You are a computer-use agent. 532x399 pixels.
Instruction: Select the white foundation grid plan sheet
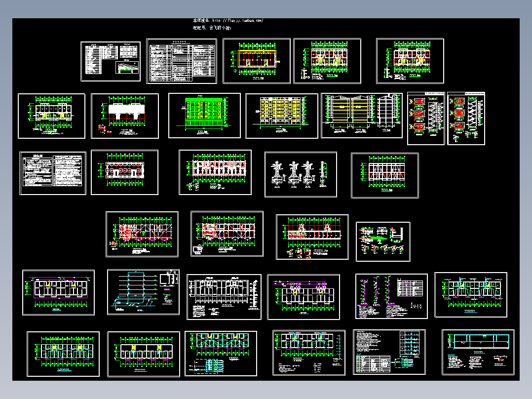click(124, 172)
